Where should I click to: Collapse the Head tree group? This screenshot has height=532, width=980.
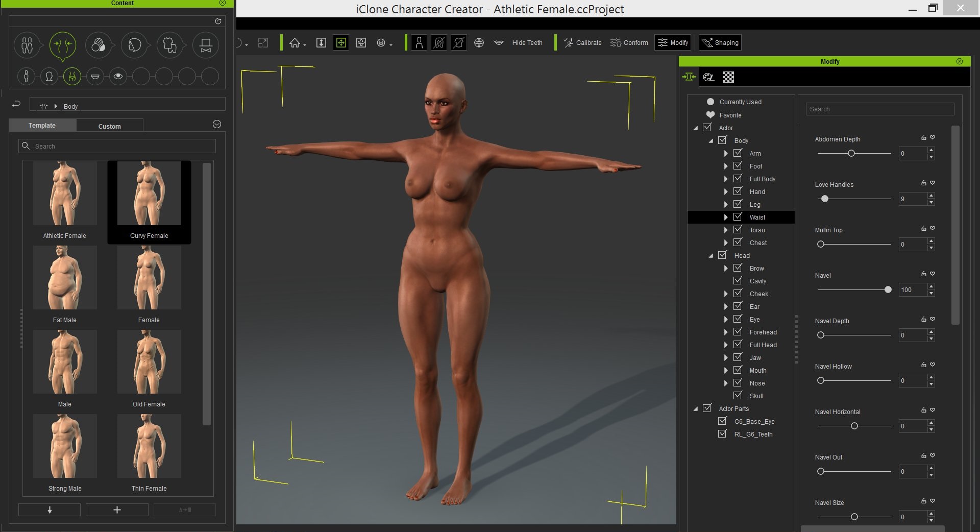pyautogui.click(x=710, y=255)
